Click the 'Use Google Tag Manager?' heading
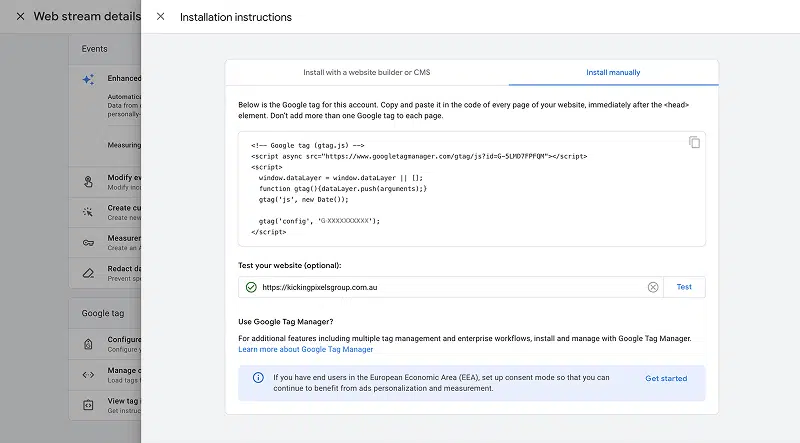 [286, 322]
